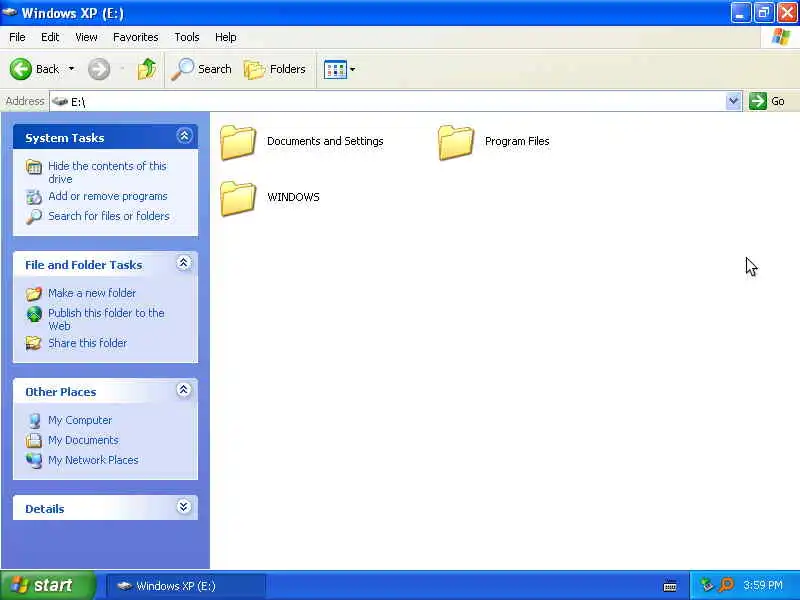Viewport: 800px width, 600px height.
Task: Open the File menu
Action: coord(17,37)
